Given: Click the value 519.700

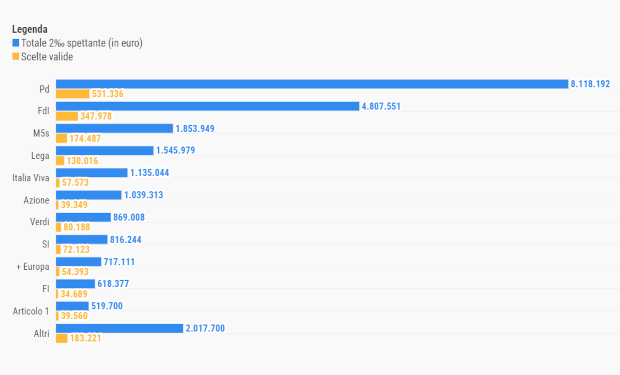Looking at the screenshot, I should coord(107,306).
